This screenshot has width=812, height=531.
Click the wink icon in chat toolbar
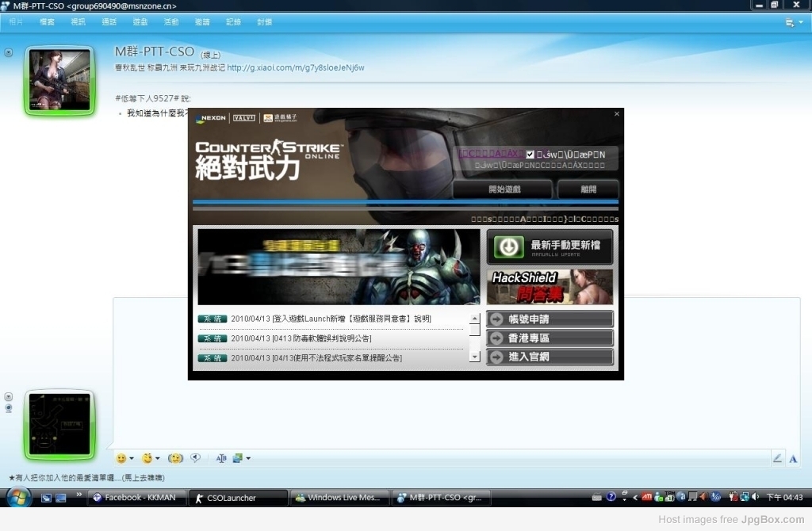147,458
